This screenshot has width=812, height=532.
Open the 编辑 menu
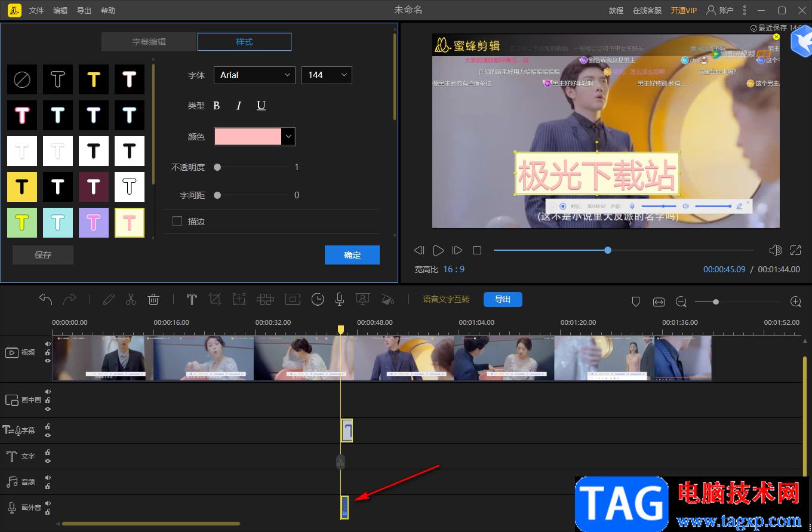pyautogui.click(x=60, y=11)
